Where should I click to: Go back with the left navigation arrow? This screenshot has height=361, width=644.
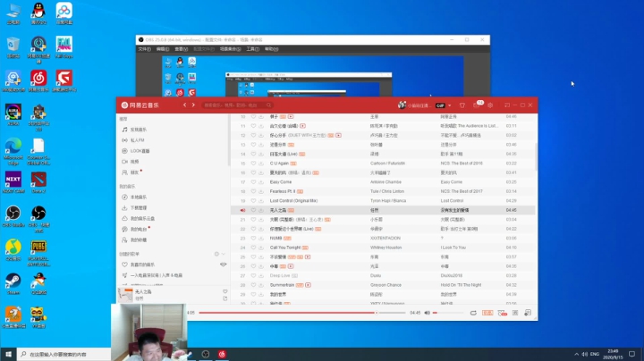184,105
